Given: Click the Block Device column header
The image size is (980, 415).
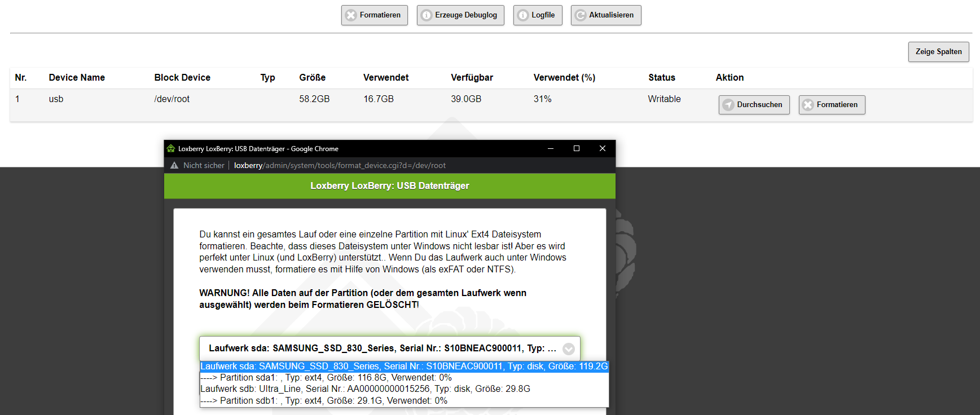Looking at the screenshot, I should tap(182, 78).
